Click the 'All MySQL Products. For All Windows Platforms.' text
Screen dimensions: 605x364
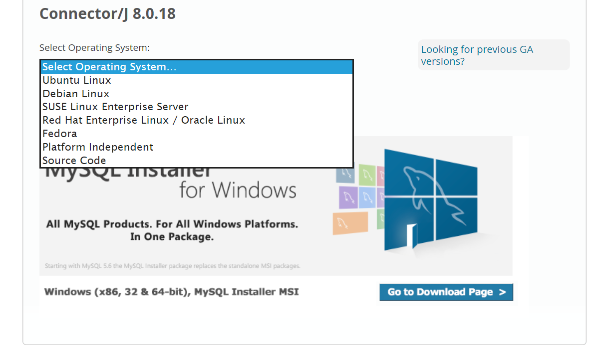click(172, 224)
